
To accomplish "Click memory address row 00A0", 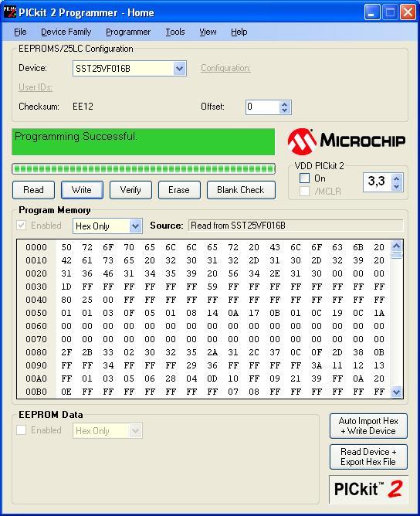I will pos(36,379).
